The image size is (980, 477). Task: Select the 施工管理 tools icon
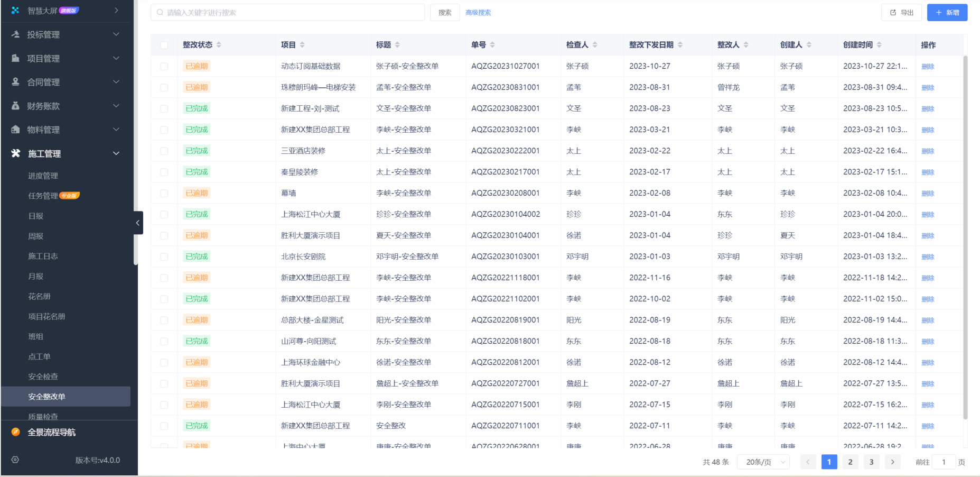(x=15, y=153)
